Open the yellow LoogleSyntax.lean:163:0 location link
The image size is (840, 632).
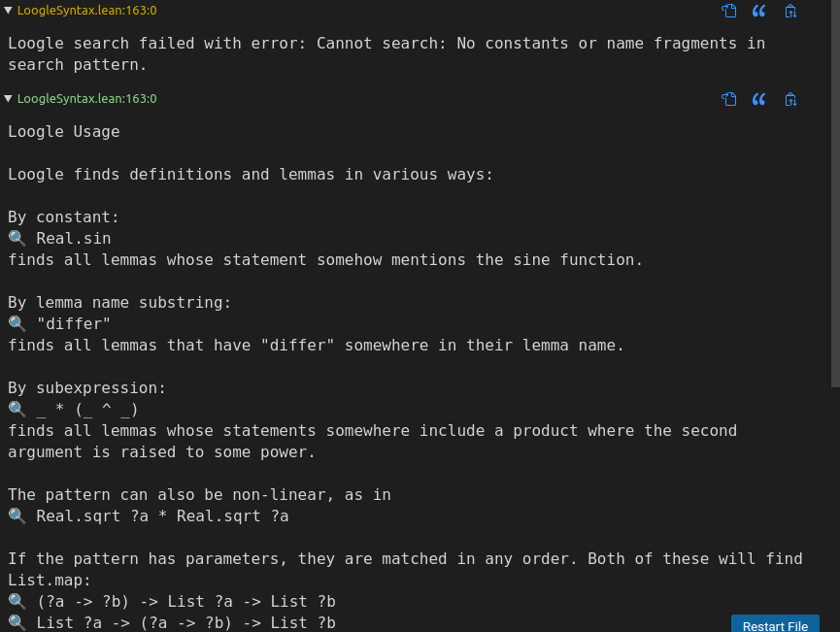pos(86,10)
